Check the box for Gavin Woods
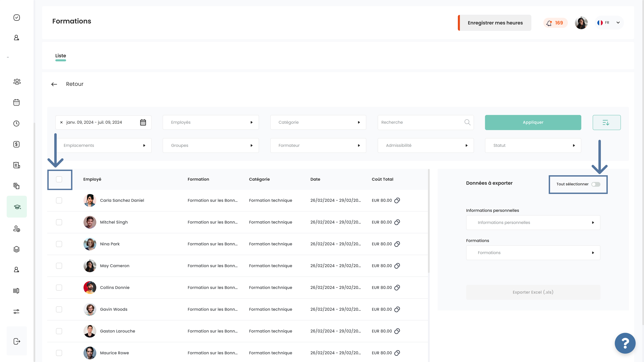Viewport: 644px width, 362px height. (x=59, y=309)
